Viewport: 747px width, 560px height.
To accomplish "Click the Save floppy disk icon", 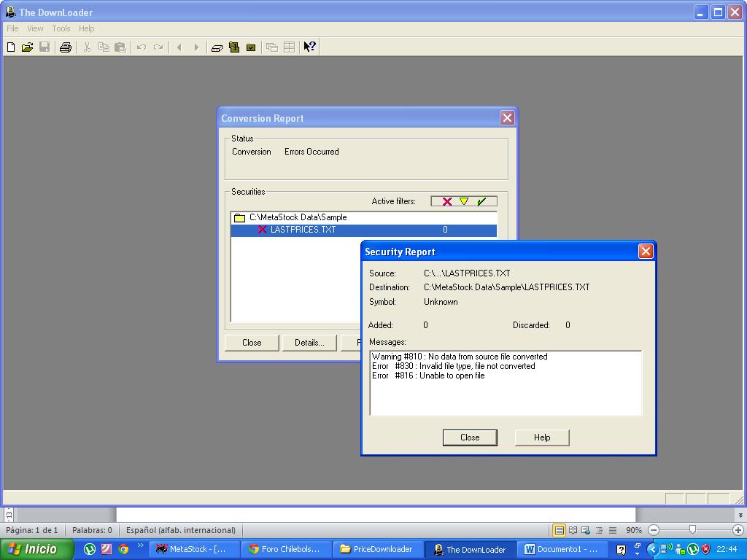I will click(x=44, y=47).
